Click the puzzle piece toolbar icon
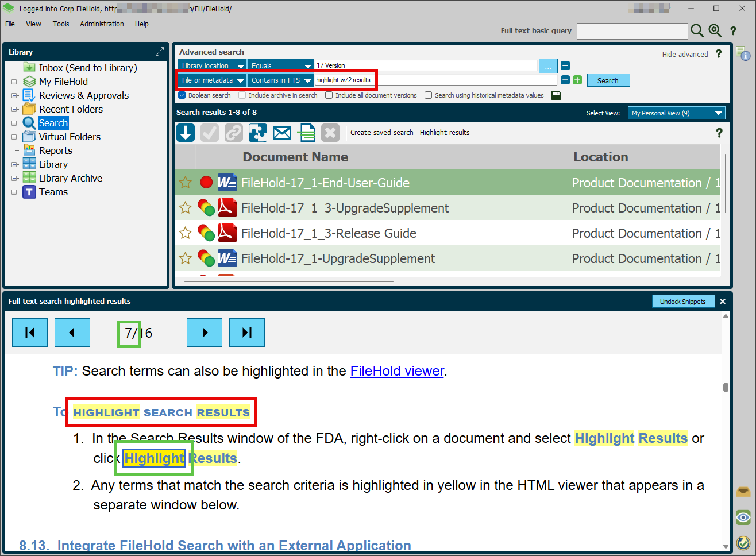 (x=257, y=133)
